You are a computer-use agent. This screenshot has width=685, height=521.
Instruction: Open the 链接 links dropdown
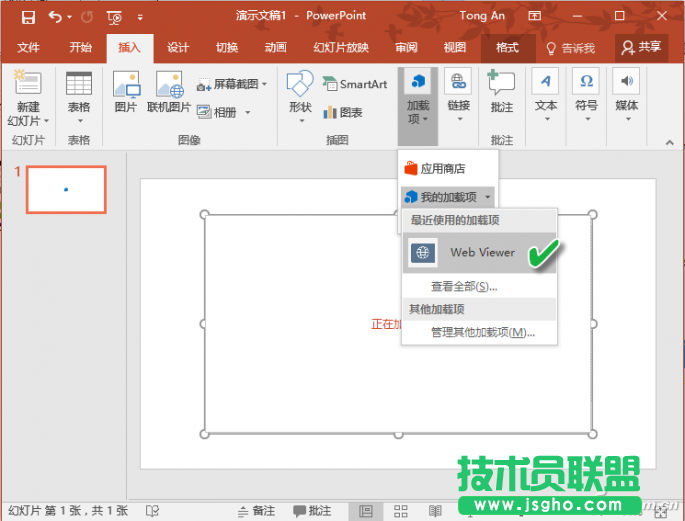[x=459, y=96]
